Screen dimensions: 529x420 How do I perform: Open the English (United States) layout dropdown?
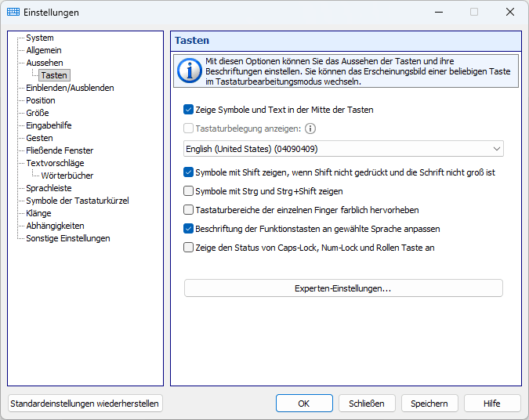point(343,149)
